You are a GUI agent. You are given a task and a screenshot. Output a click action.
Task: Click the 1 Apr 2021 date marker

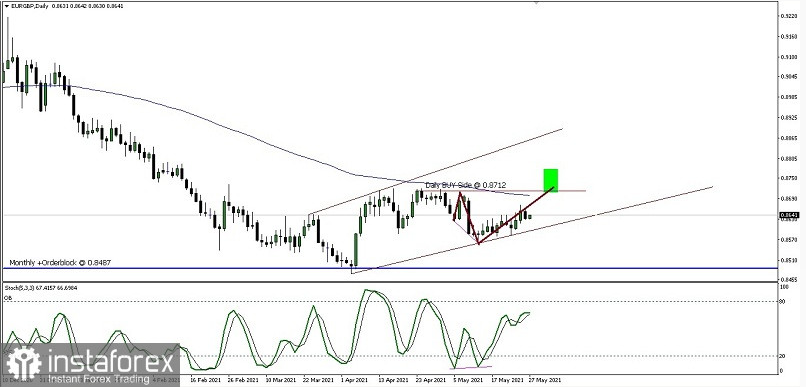point(354,380)
